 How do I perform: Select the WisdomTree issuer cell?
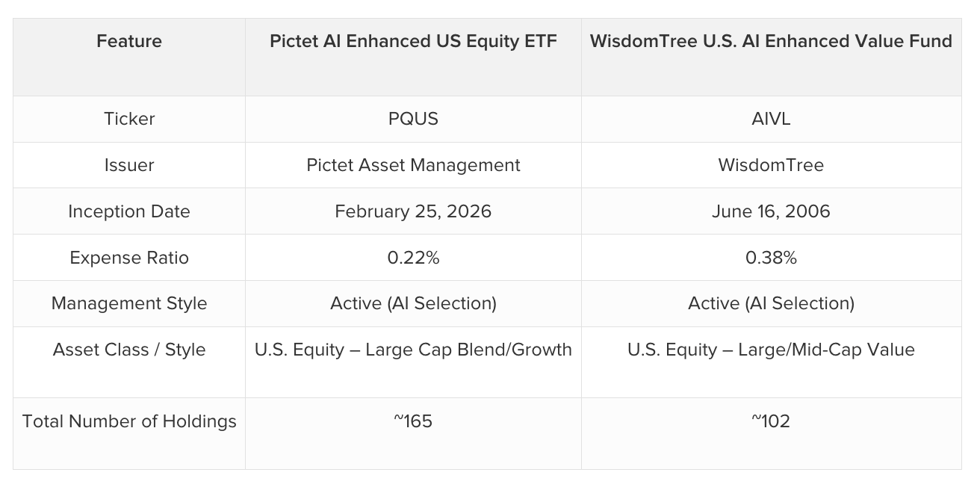coord(771,165)
